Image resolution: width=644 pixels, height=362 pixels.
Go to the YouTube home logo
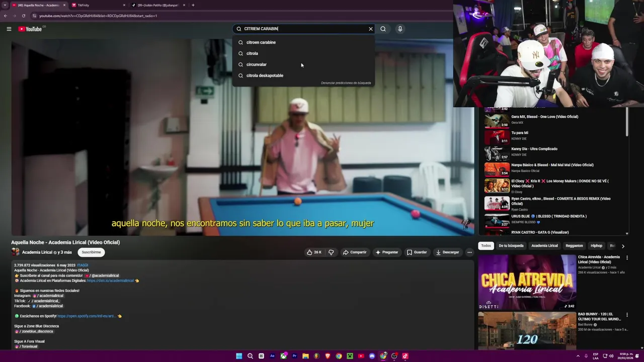(x=30, y=29)
